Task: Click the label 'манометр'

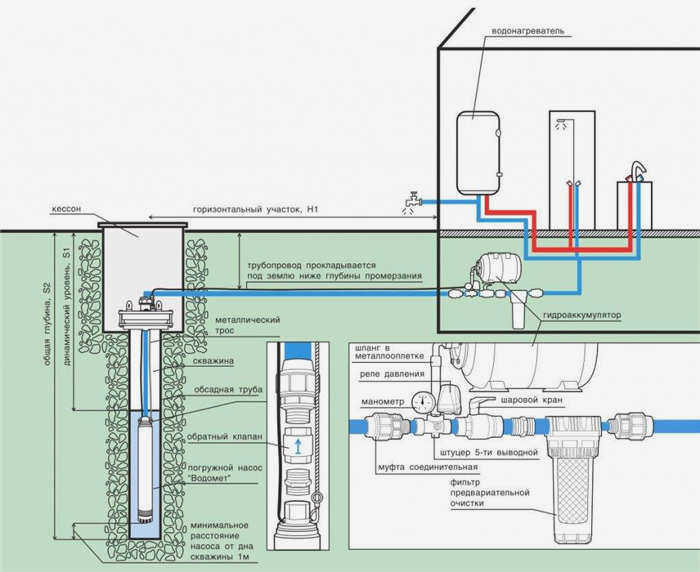Action: tap(383, 402)
